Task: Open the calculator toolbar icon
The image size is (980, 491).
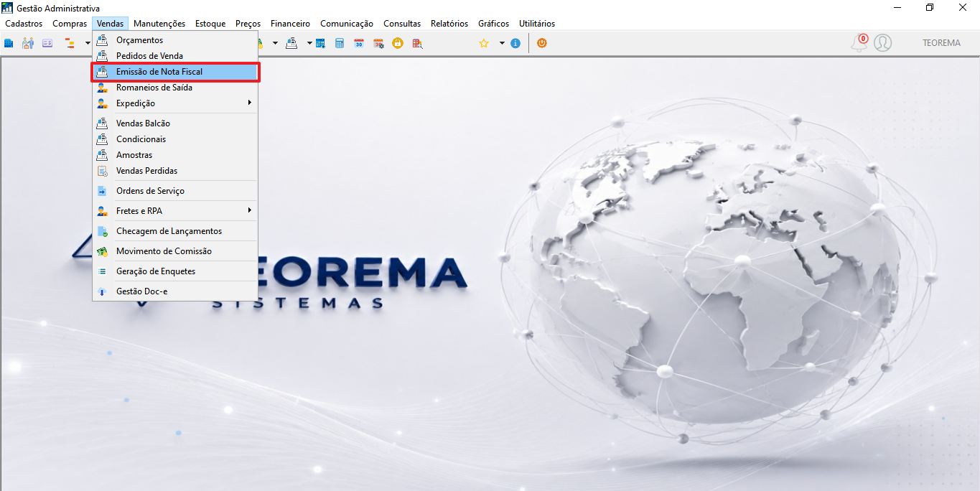Action: tap(340, 44)
